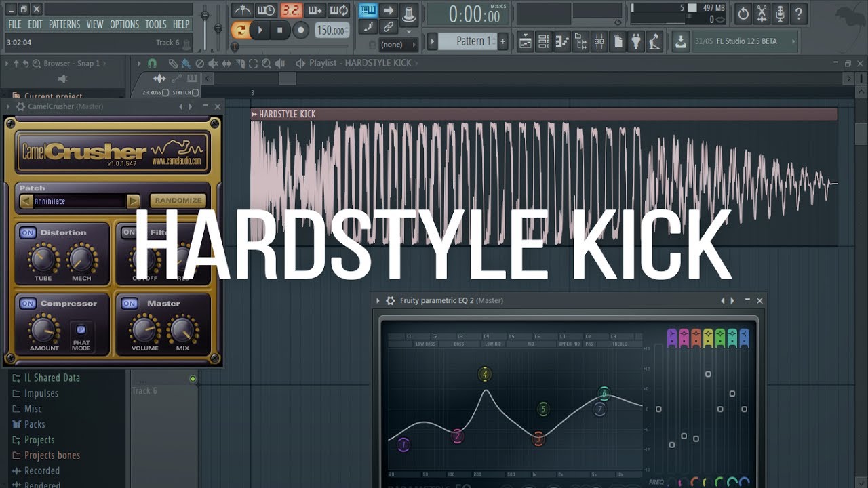Click the compressor AMOUNT knob
Viewport: 868px width, 488px height.
43,329
